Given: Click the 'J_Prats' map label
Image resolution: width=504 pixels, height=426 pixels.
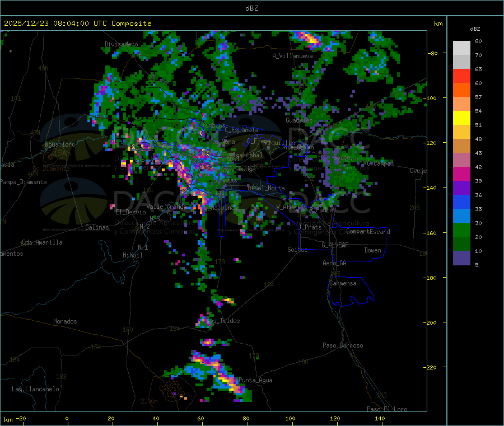Looking at the screenshot, I should 310,227.
